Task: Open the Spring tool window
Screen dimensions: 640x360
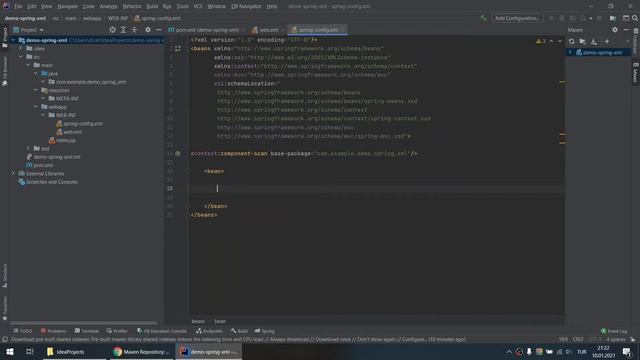Action: pos(264,331)
